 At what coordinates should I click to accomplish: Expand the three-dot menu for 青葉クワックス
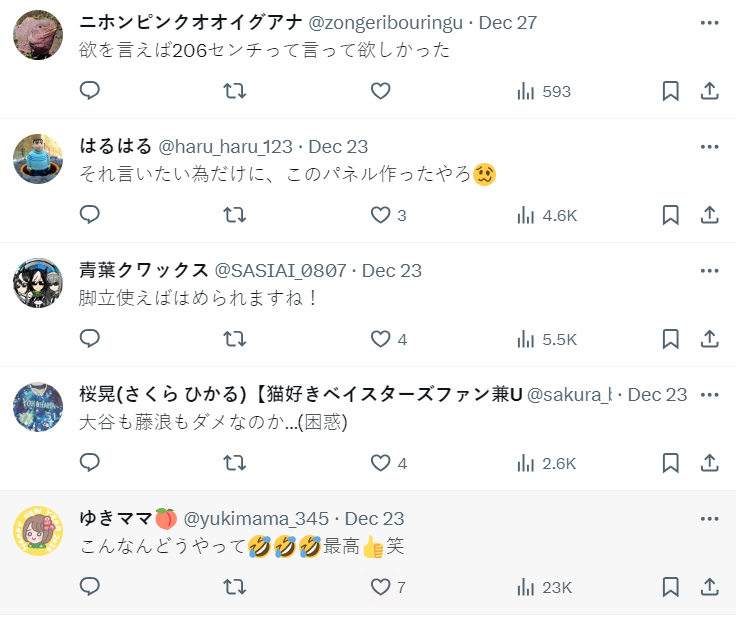[x=709, y=271]
